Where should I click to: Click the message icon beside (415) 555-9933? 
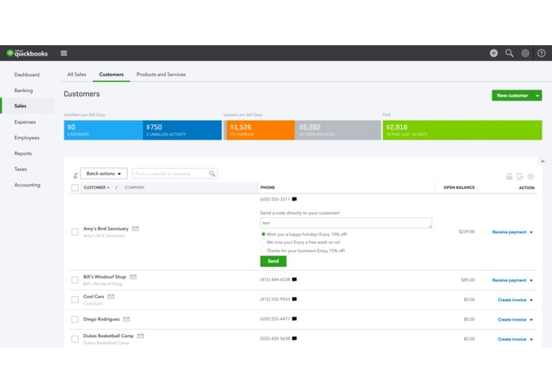click(x=295, y=299)
